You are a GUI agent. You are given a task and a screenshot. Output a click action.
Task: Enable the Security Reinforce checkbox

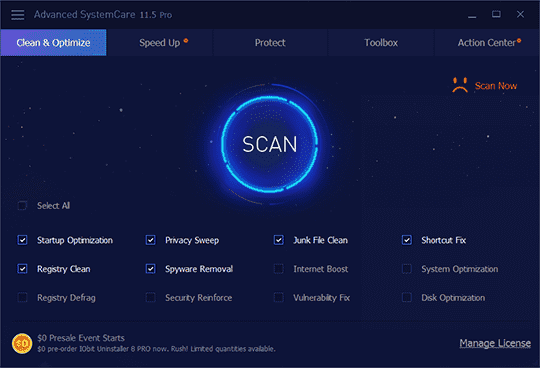[150, 297]
